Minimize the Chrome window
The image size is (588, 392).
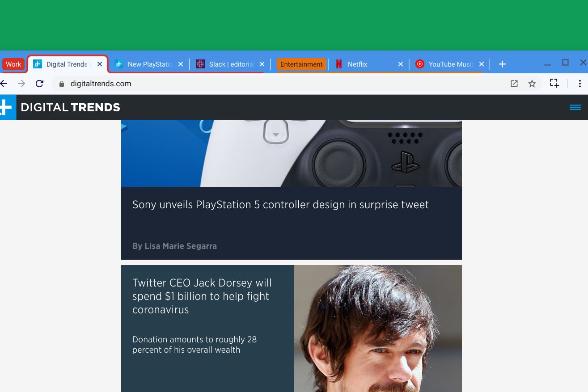547,64
